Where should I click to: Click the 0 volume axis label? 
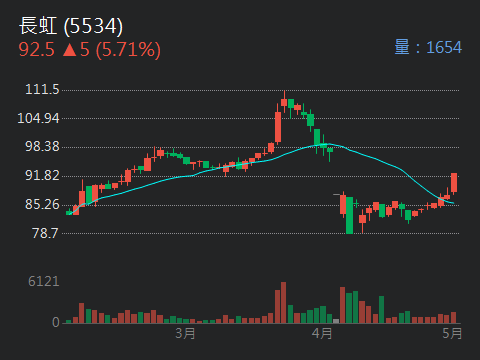pos(56,322)
